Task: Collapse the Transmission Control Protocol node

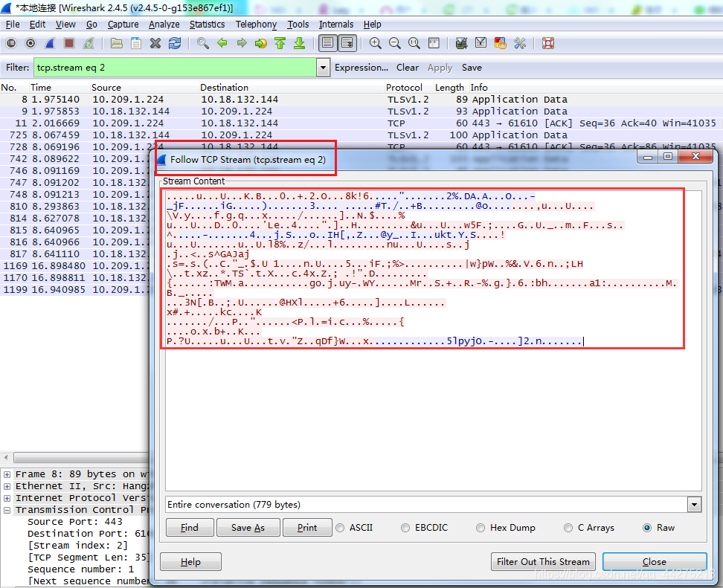Action: coord(7,510)
